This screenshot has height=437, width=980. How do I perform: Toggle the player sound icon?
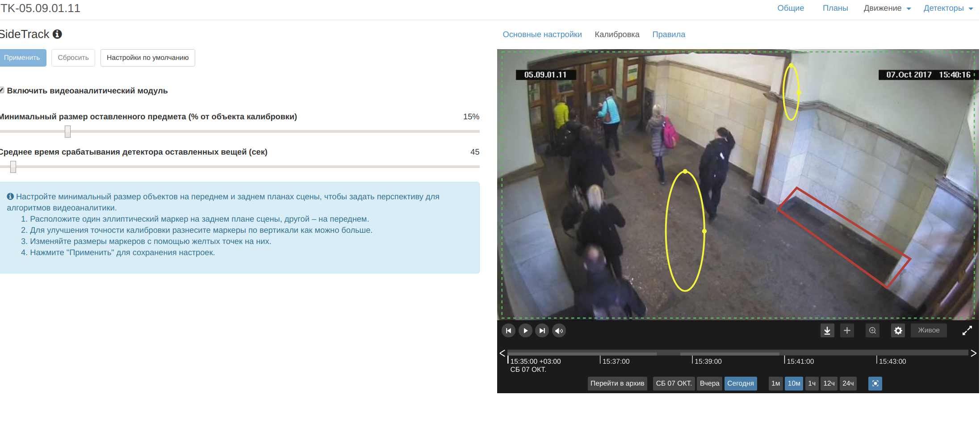[x=559, y=331]
